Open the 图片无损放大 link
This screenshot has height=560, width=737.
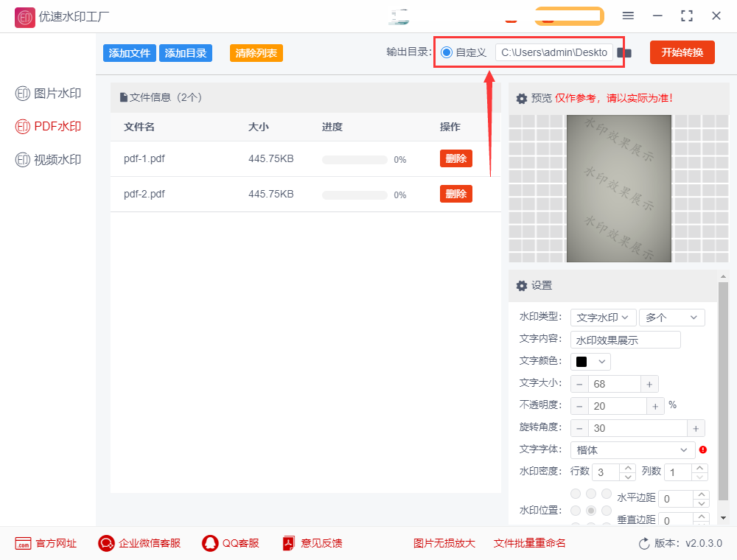click(444, 544)
